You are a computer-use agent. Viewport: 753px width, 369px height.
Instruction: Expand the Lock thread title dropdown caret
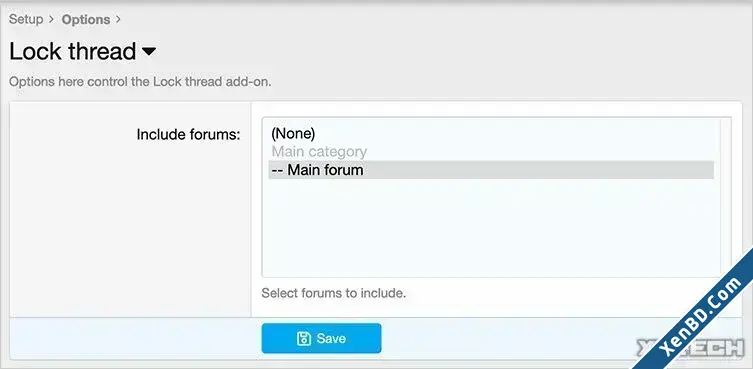(149, 51)
